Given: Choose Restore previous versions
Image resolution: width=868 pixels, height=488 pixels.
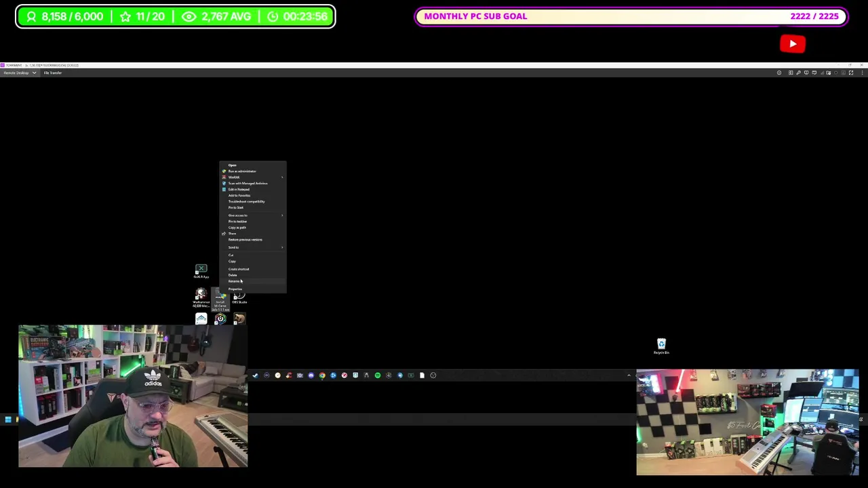Looking at the screenshot, I should point(252,240).
